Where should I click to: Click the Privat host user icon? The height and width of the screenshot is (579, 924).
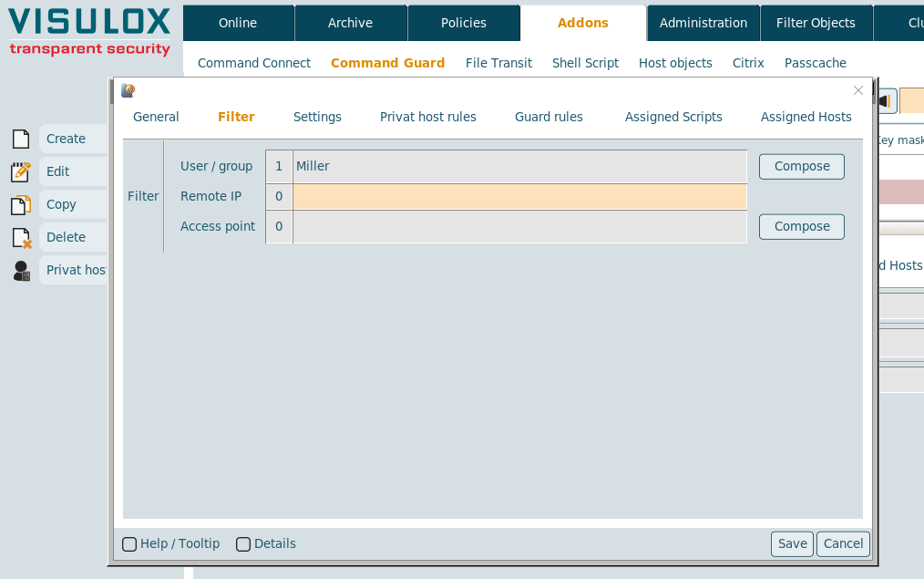(x=20, y=271)
